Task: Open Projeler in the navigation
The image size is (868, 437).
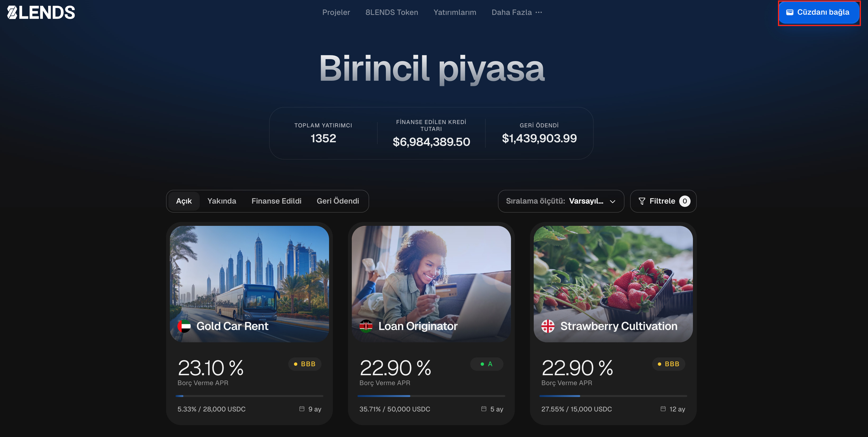Action: [336, 13]
